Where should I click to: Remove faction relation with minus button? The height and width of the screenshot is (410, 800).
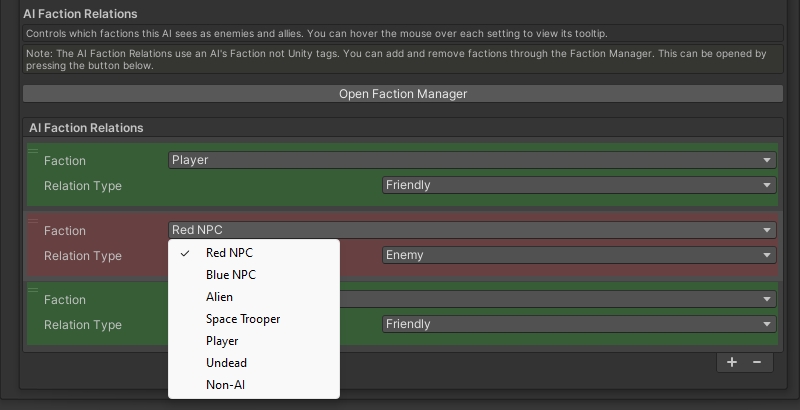point(757,362)
